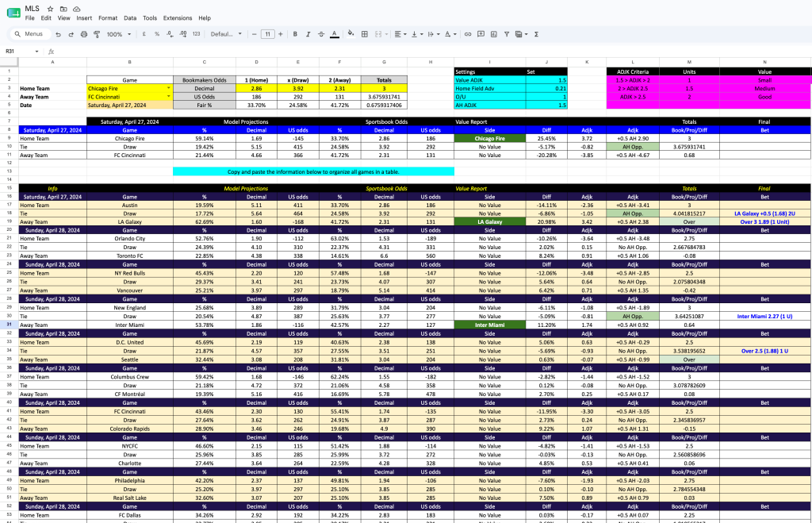Open vertical align options

click(x=416, y=34)
